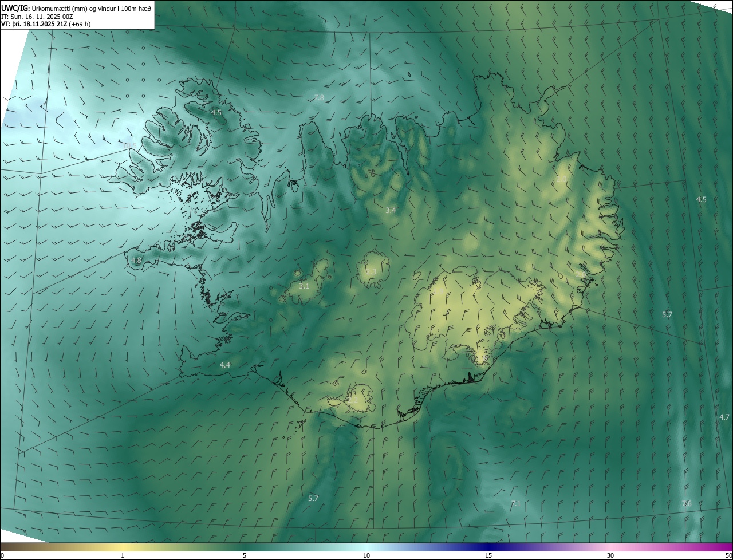Click the 3.4 value in north Iceland
The height and width of the screenshot is (560, 733).
click(391, 211)
